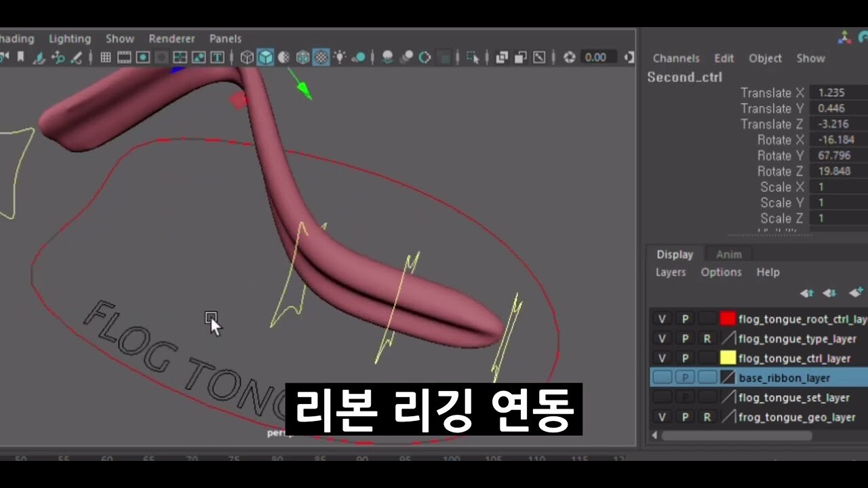
Task: Click the grid display icon
Action: 106,58
